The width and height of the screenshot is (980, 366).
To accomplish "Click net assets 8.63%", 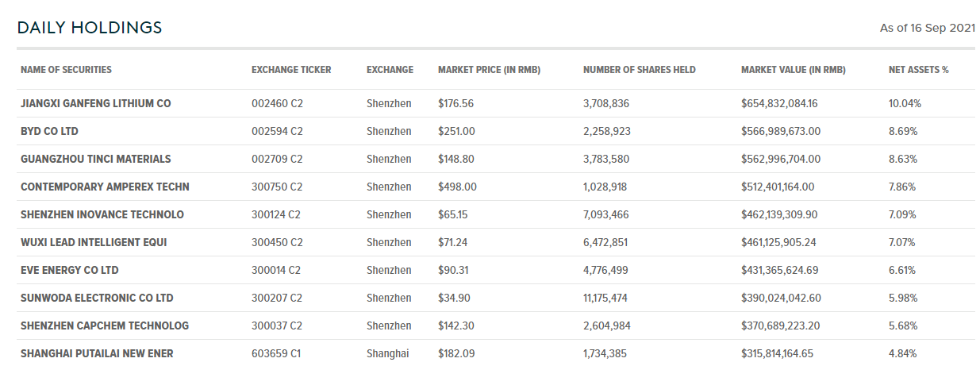I will point(903,159).
